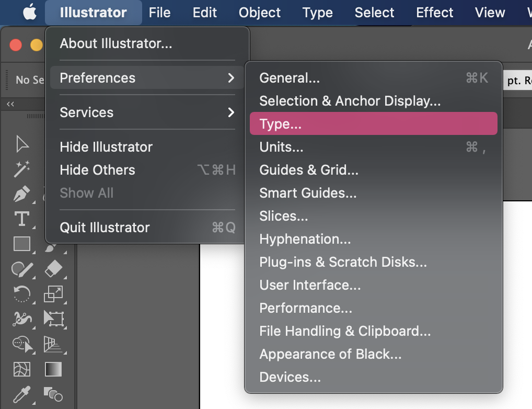Select the Eyedropper tool

click(x=22, y=394)
